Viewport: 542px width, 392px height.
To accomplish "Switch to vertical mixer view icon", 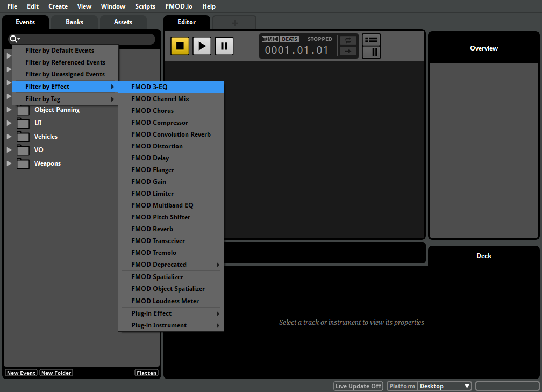I will coord(371,52).
